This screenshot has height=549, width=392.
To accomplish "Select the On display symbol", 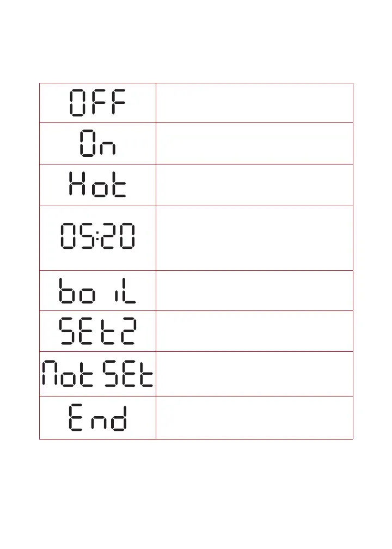I will tap(97, 143).
